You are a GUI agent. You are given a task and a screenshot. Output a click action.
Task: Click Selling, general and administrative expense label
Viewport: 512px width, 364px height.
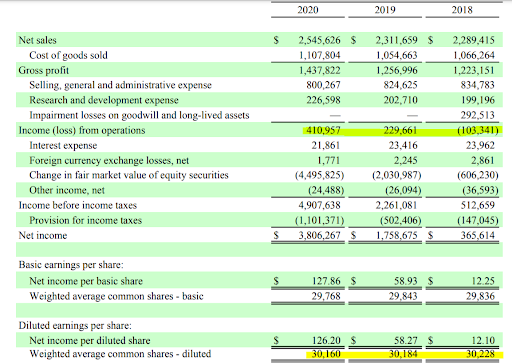tap(120, 85)
